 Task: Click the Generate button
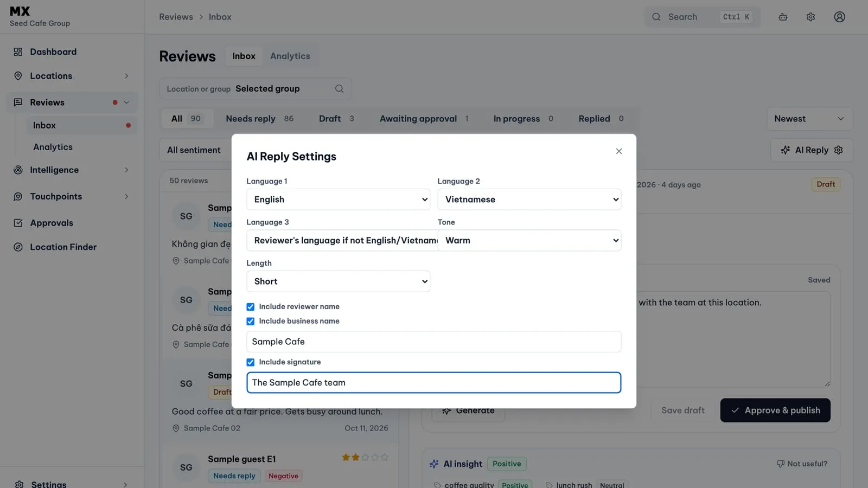[x=469, y=412]
